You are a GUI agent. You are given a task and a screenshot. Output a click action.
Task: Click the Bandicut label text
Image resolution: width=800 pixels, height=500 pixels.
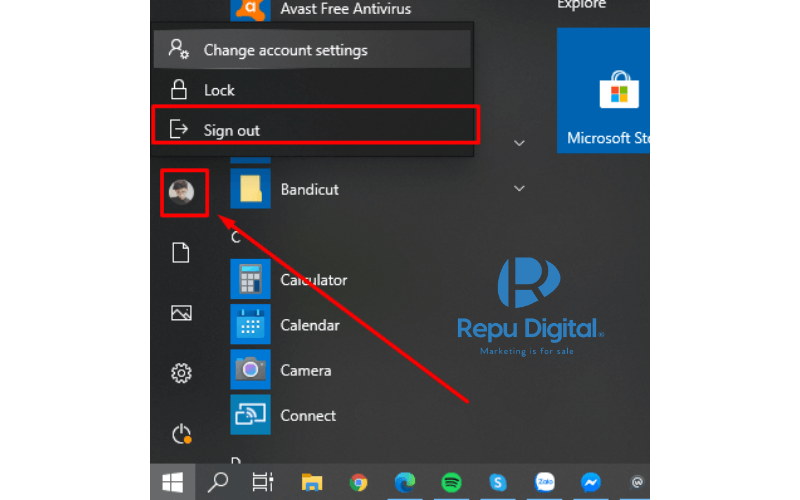click(x=310, y=189)
